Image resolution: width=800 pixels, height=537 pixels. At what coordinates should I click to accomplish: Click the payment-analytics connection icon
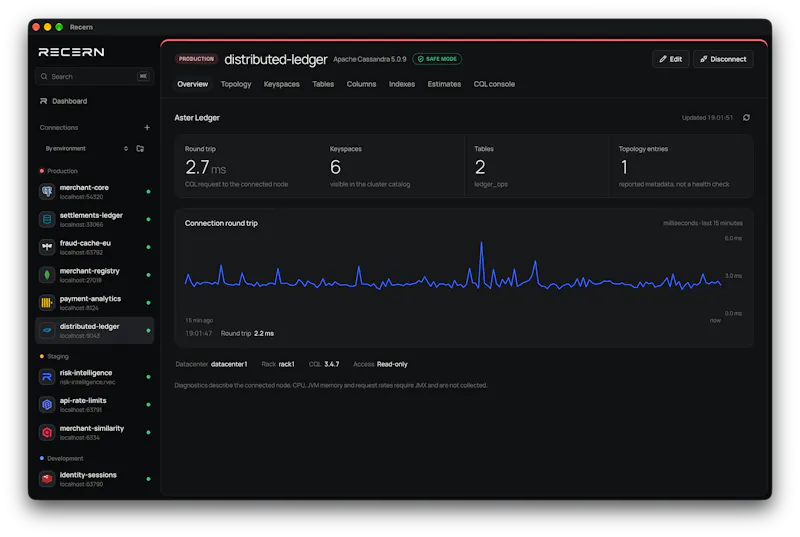47,303
